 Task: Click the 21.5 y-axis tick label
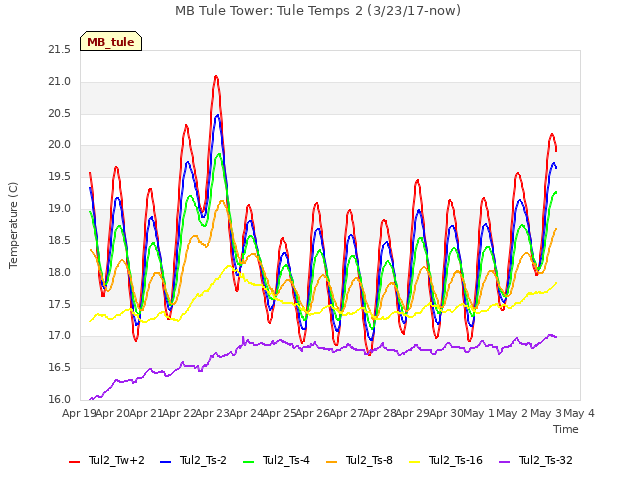click(x=60, y=50)
